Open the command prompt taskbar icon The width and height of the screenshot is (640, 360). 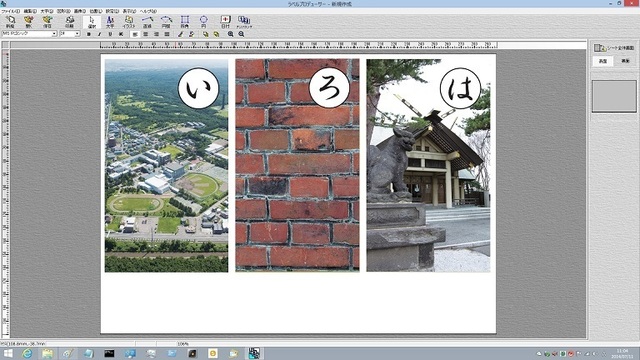109,353
